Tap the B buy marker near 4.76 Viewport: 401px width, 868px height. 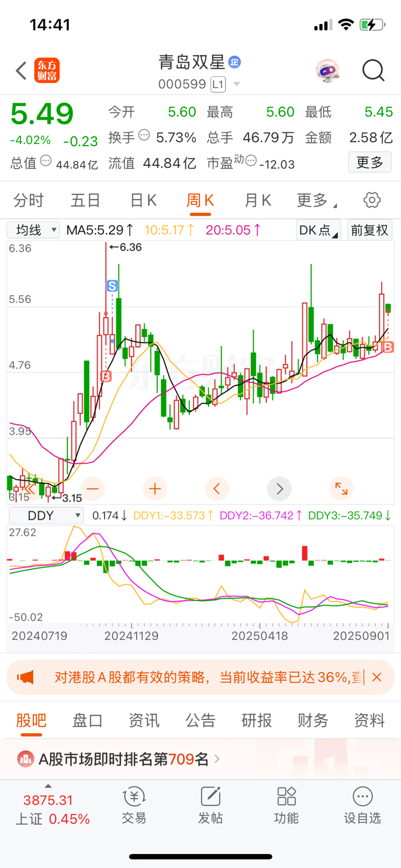106,376
